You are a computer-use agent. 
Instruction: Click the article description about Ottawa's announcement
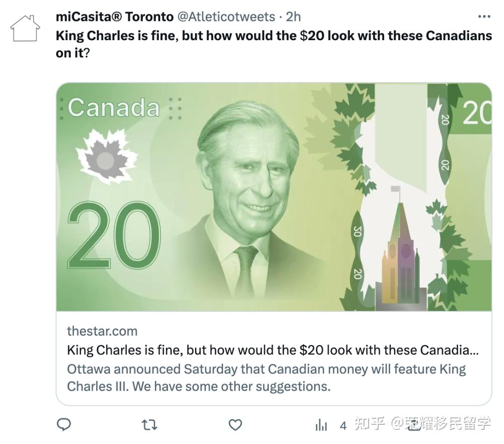pos(266,377)
